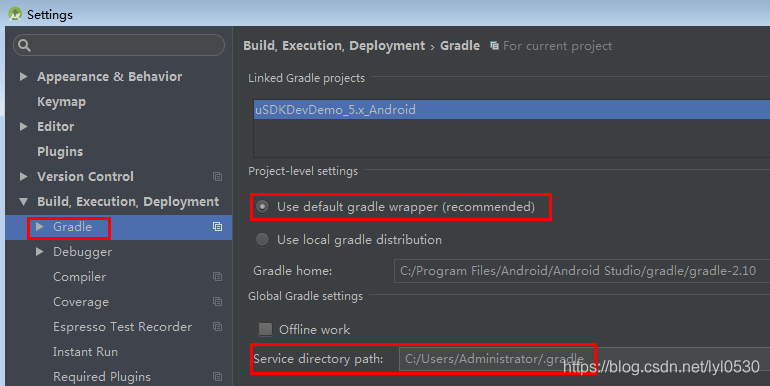
Task: Click the search magnifier icon
Action: [24, 46]
